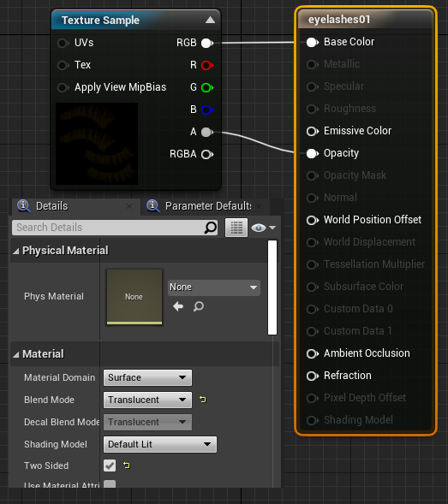Click the RGBA output pin
This screenshot has width=448, height=504.
click(x=207, y=155)
